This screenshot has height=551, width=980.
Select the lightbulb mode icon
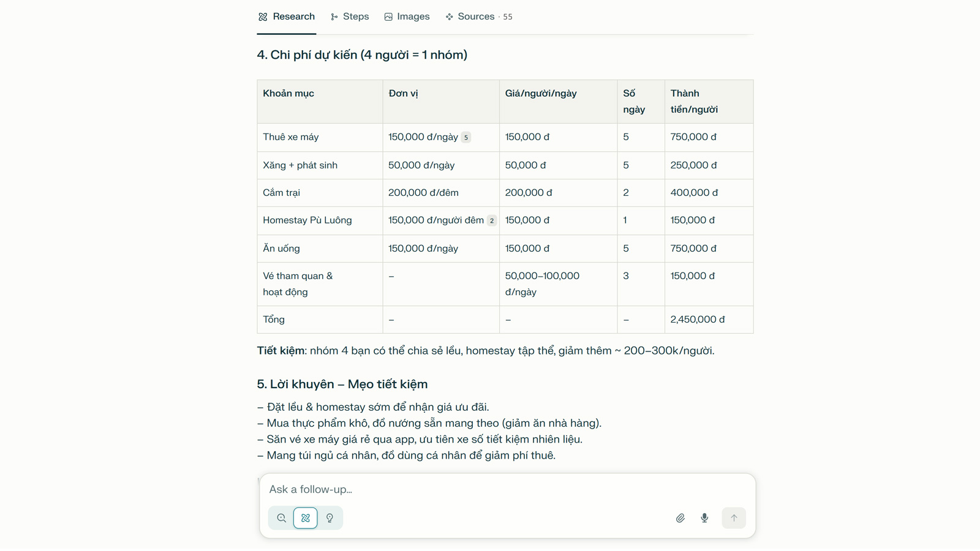[330, 518]
